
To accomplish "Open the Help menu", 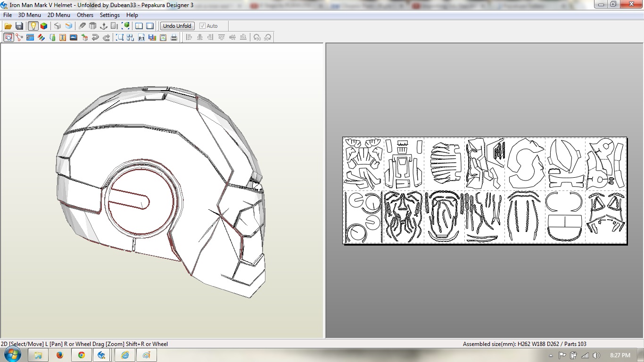I will click(x=132, y=15).
